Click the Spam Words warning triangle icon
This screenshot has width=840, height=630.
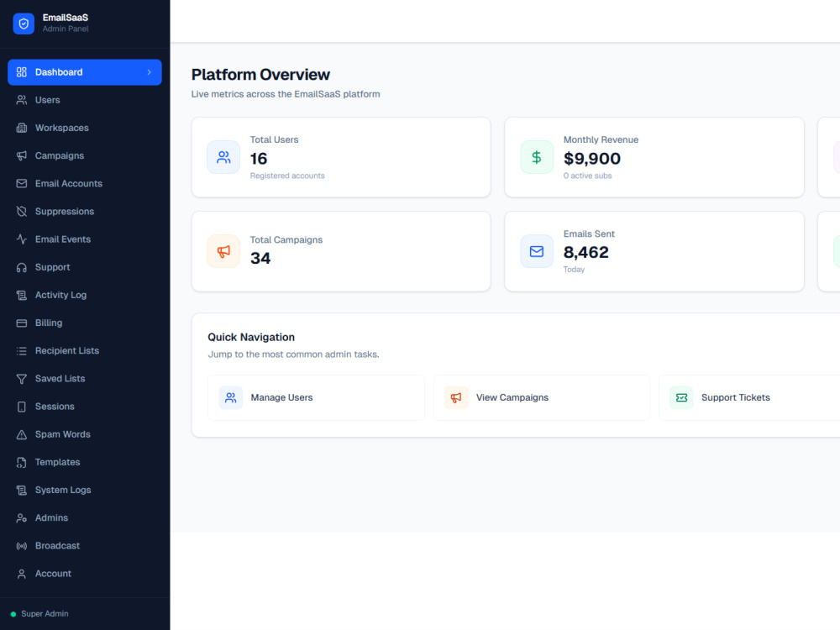pyautogui.click(x=22, y=434)
